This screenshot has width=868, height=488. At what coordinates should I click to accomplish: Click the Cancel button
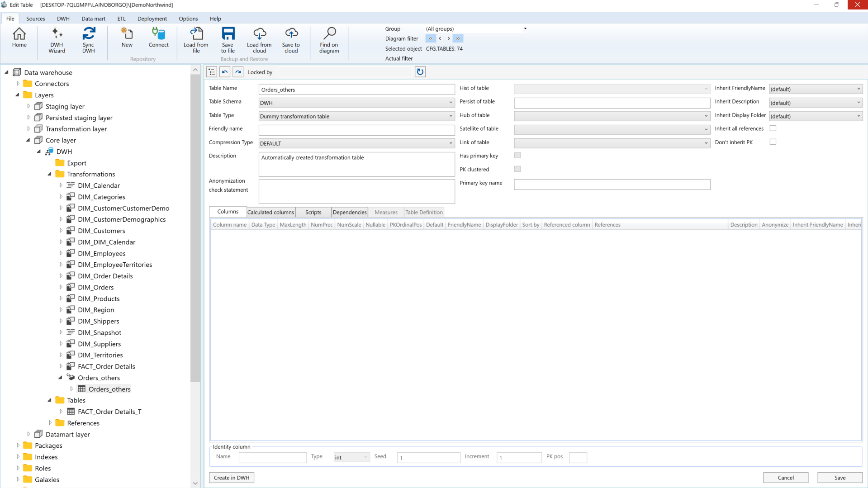786,478
